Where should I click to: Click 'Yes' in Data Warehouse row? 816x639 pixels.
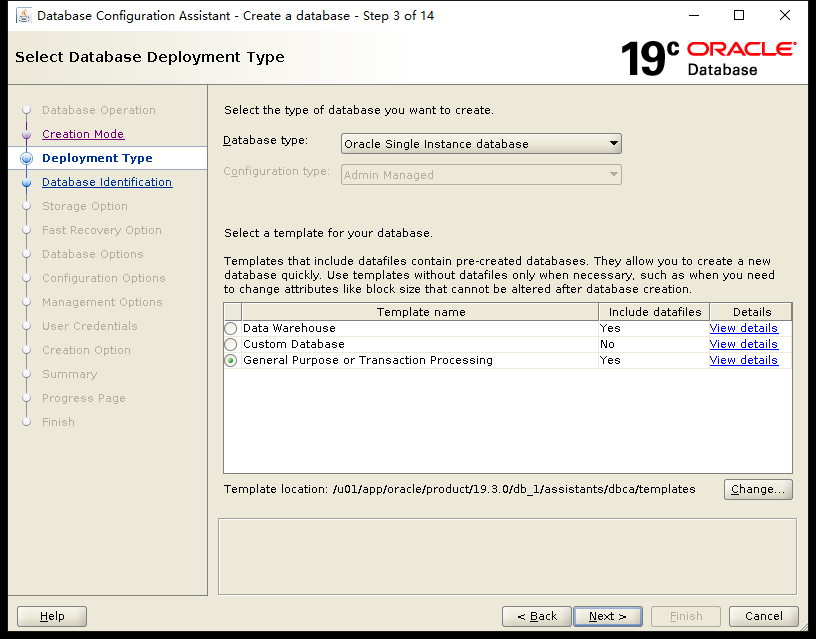click(x=610, y=328)
